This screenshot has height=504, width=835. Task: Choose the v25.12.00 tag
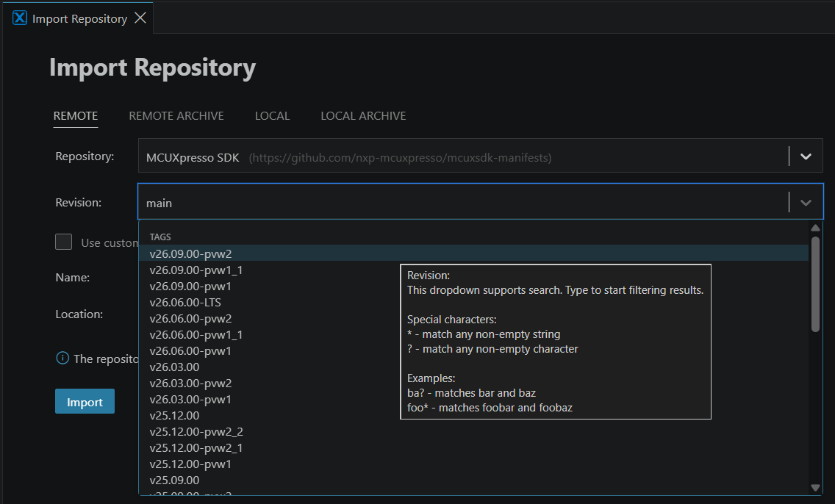click(x=473, y=415)
